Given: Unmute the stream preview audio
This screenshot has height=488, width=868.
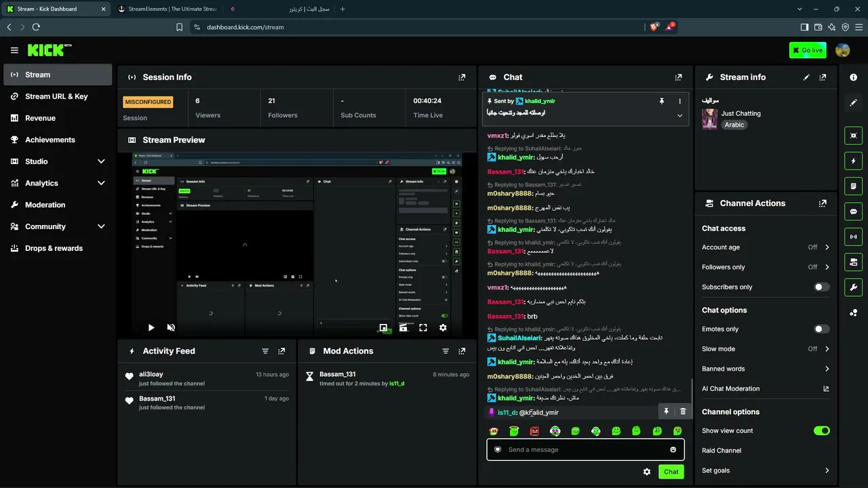Looking at the screenshot, I should (x=171, y=327).
